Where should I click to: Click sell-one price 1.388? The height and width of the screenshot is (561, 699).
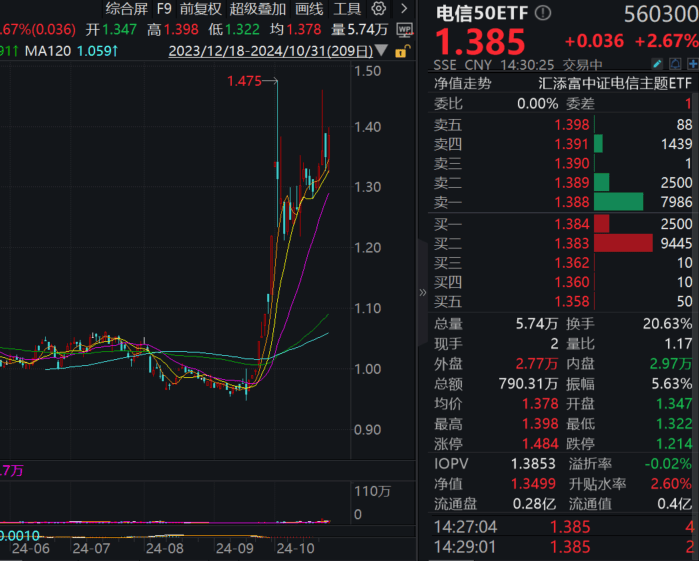click(x=572, y=202)
